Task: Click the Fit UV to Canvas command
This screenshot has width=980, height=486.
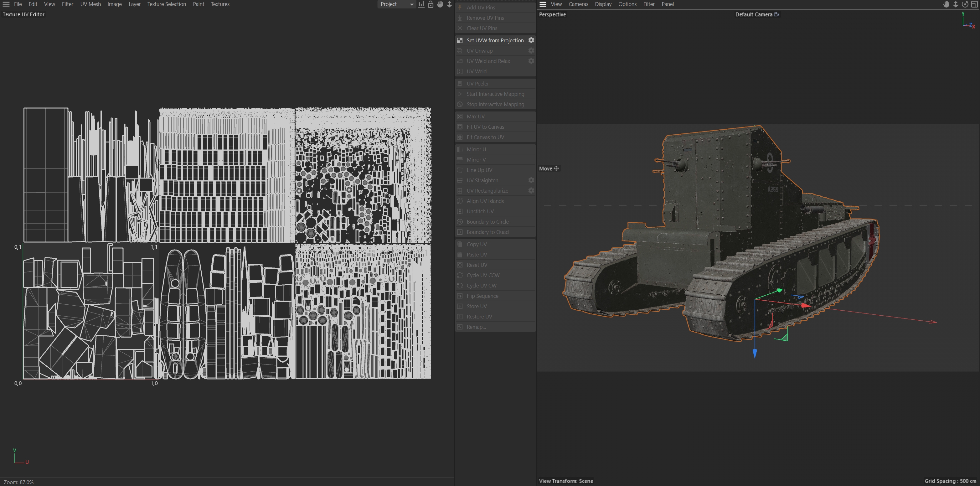Action: pyautogui.click(x=485, y=127)
